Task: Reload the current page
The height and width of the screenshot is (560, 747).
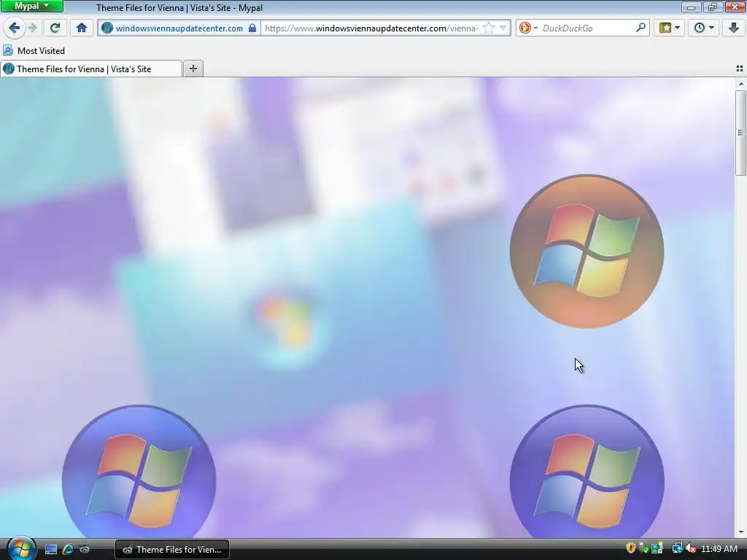Action: coord(55,28)
